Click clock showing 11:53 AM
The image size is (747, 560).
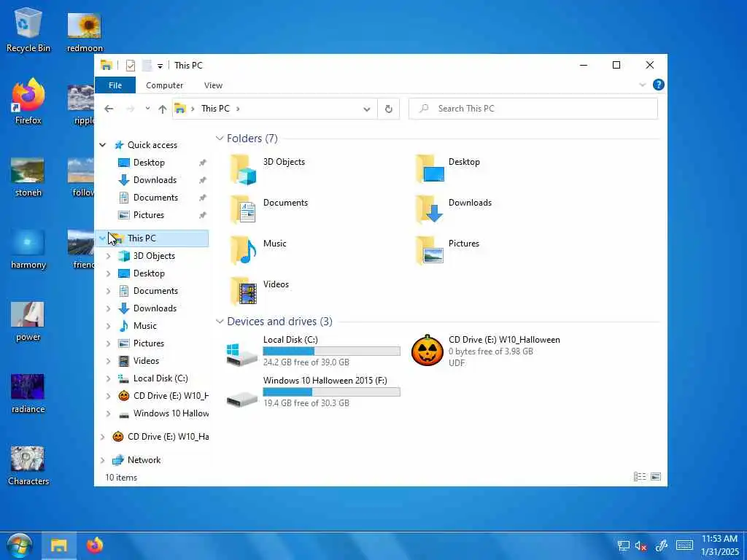coord(719,539)
